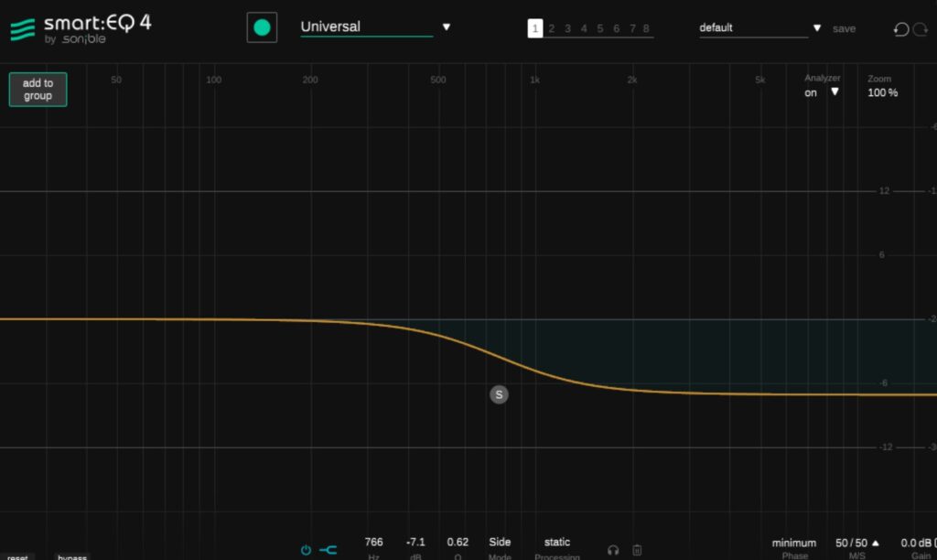Switch to state slot 1

(x=535, y=28)
